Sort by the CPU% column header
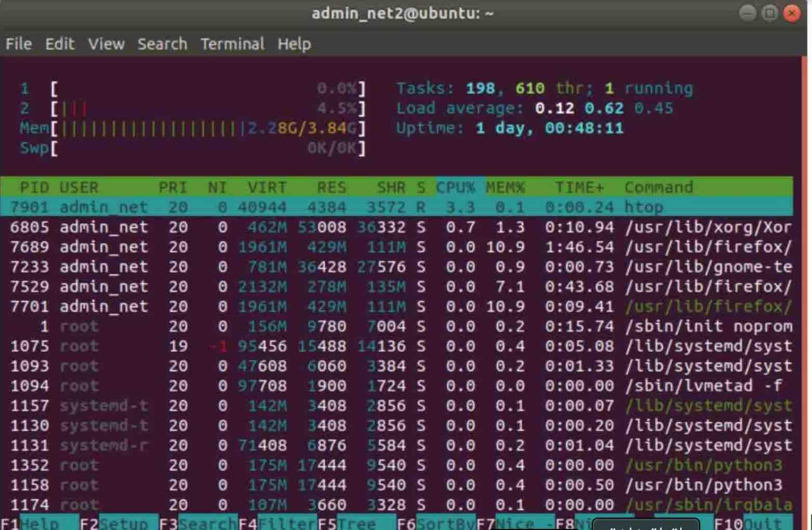 [455, 187]
